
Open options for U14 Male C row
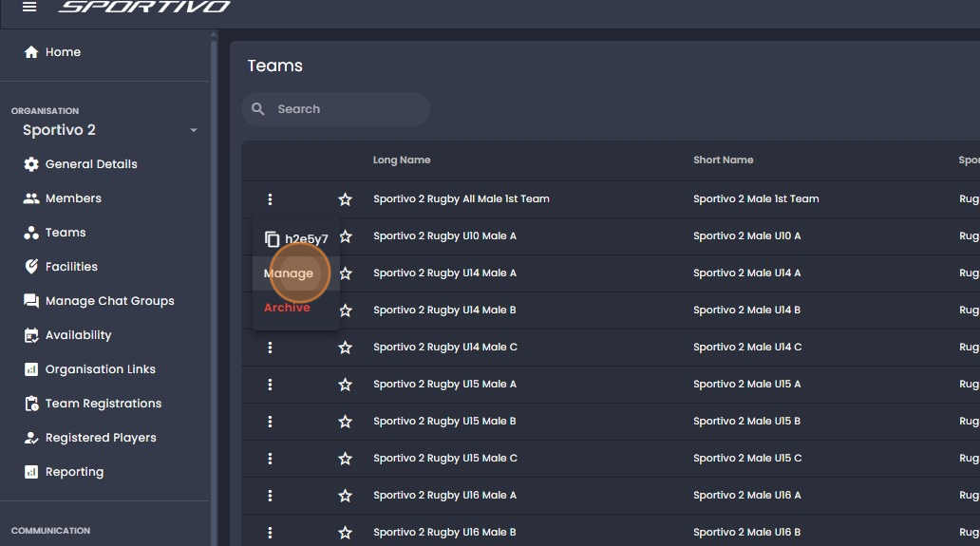(x=270, y=348)
